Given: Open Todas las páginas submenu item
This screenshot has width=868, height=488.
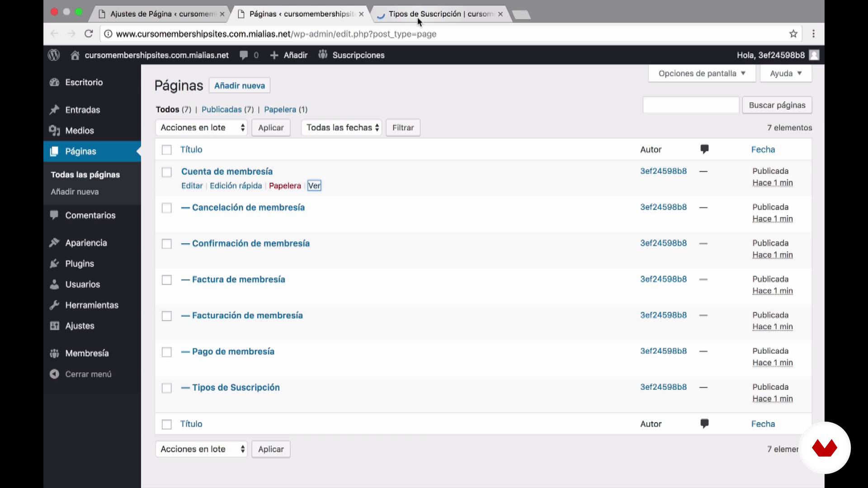Looking at the screenshot, I should (x=85, y=174).
